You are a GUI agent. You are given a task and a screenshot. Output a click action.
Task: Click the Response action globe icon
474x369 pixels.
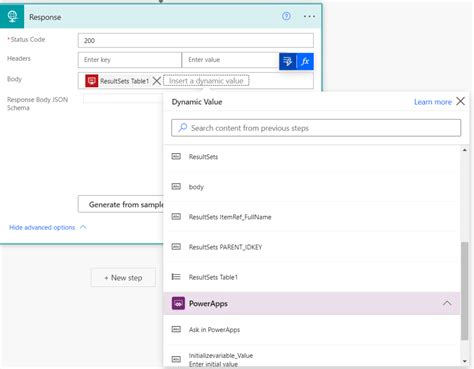(x=12, y=16)
